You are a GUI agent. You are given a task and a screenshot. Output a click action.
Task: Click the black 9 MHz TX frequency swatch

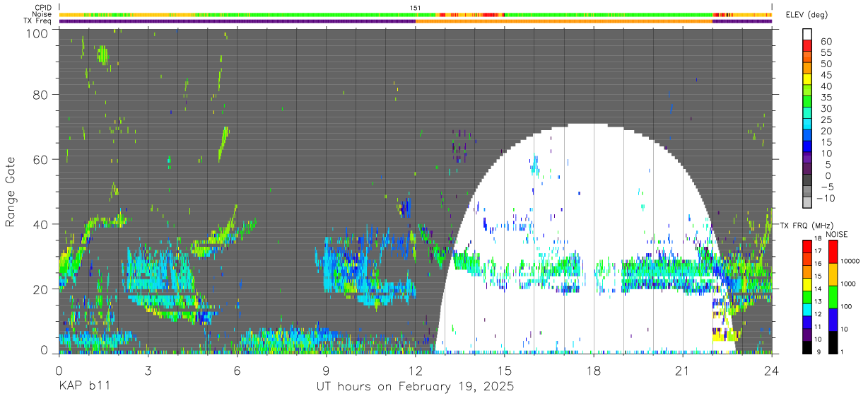click(808, 347)
